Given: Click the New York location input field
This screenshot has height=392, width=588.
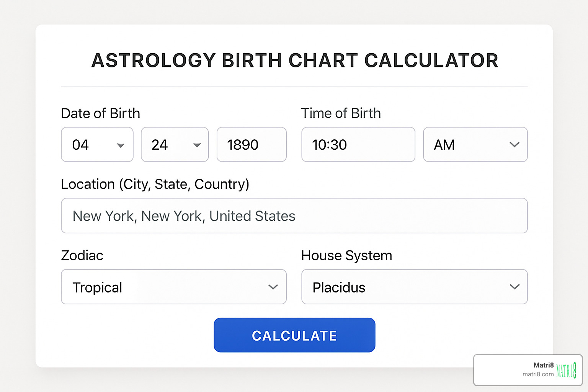Looking at the screenshot, I should (x=294, y=216).
